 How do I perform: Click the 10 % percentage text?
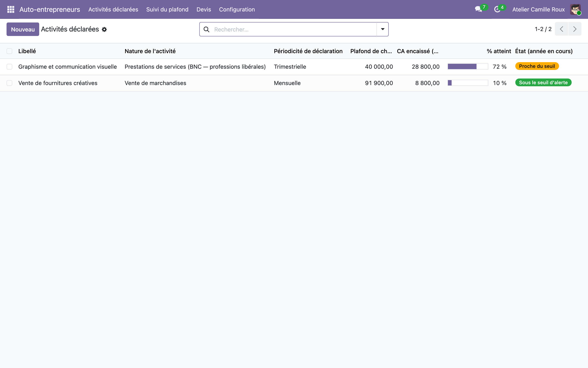[500, 83]
